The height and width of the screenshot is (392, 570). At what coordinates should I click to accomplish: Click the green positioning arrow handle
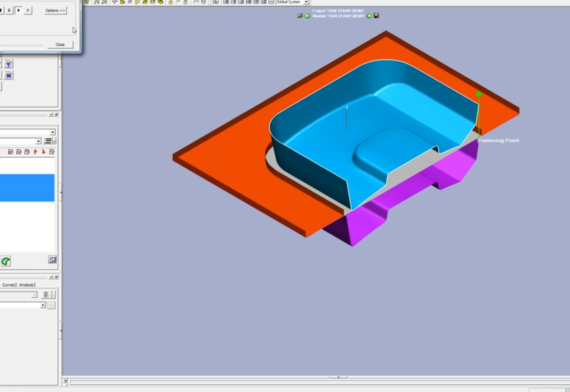479,95
